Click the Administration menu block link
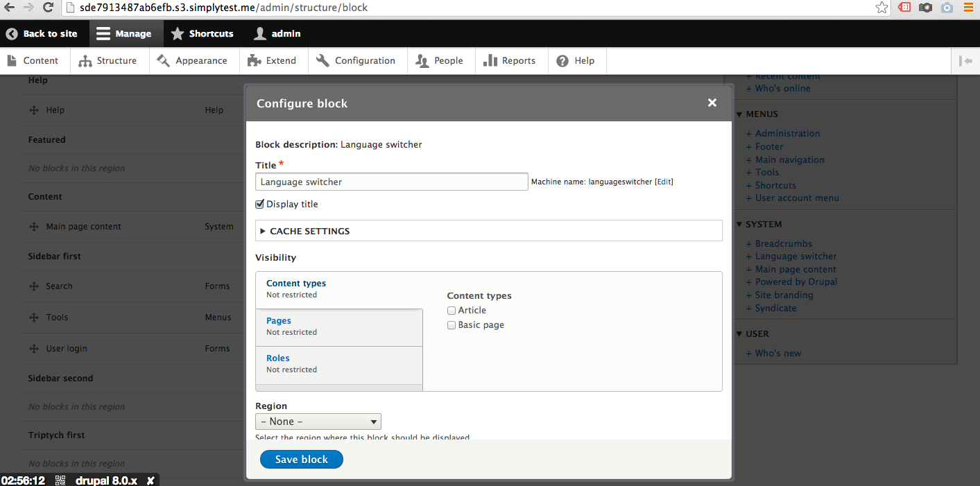 point(787,134)
